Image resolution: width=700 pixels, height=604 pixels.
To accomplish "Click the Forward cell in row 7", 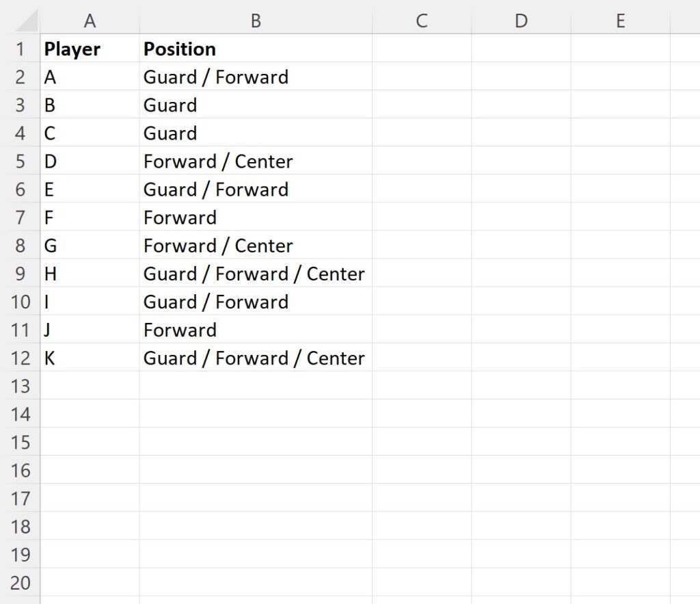I will click(256, 218).
